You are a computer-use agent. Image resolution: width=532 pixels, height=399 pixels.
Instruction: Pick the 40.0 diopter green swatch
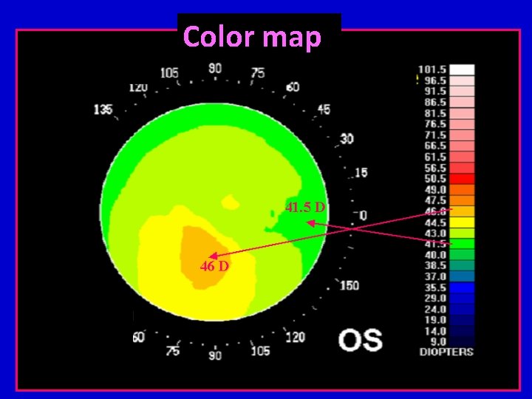click(462, 255)
